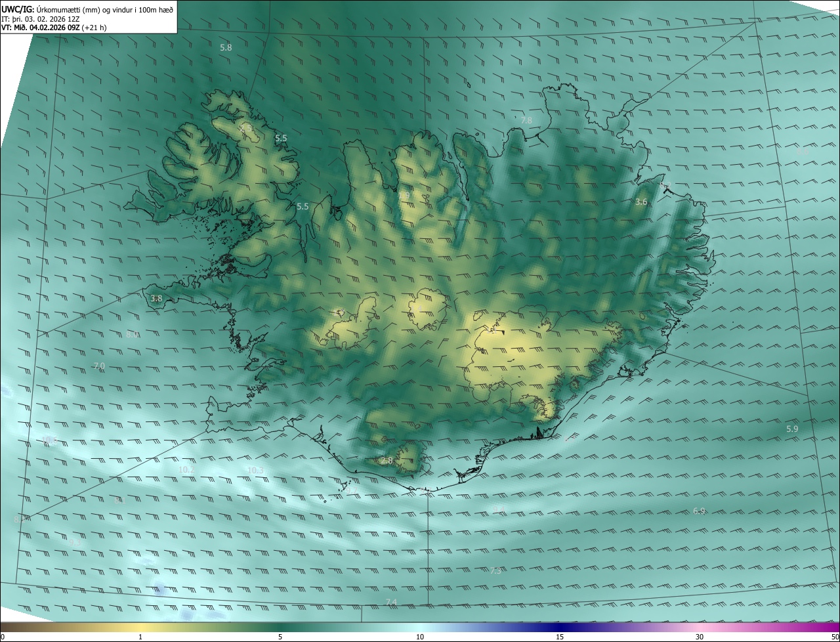Screen dimensions: 840x642
Task: Select the colour scale tick label '5'
Action: coord(280,637)
